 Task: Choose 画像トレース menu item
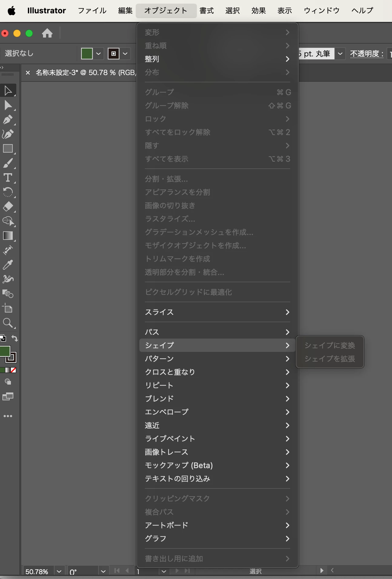point(217,452)
